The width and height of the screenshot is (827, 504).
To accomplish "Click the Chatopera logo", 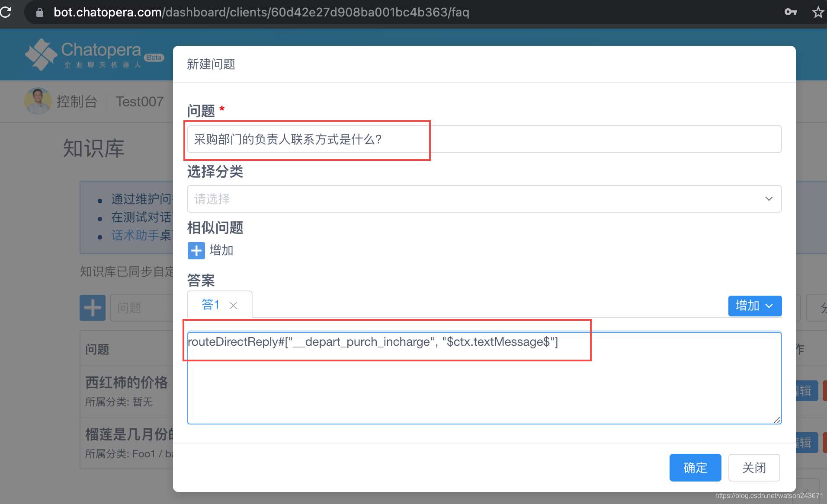I will pyautogui.click(x=83, y=54).
